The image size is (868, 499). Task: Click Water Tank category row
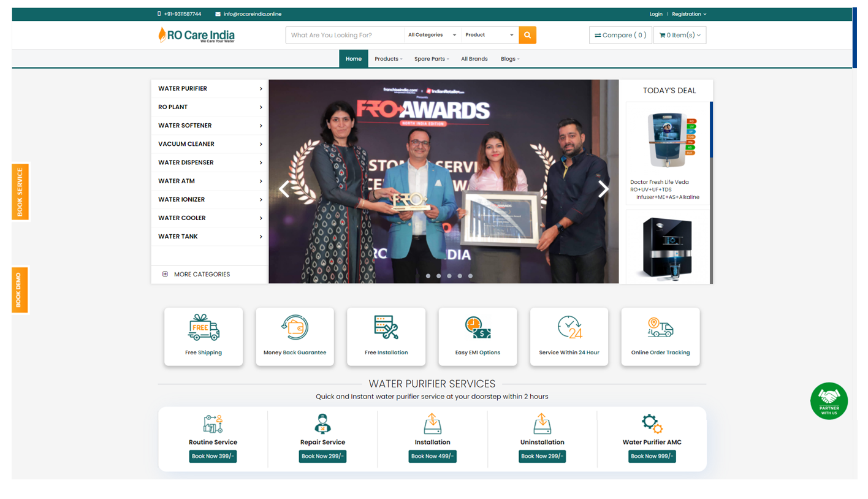point(210,237)
